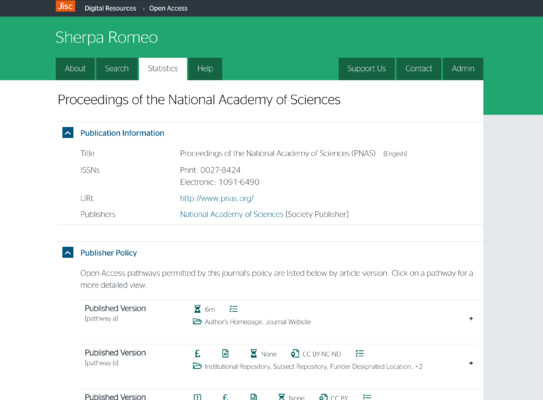Expand Published Version pathway b details
The height and width of the screenshot is (400, 543).
click(471, 363)
